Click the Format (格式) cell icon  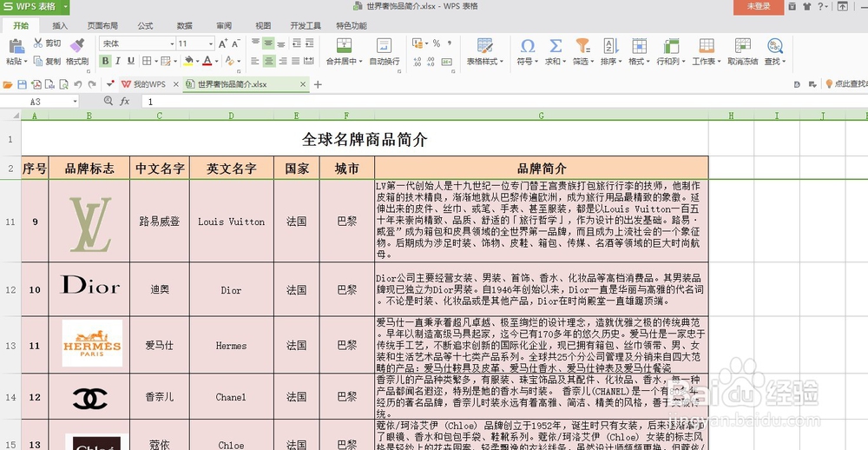pyautogui.click(x=640, y=45)
